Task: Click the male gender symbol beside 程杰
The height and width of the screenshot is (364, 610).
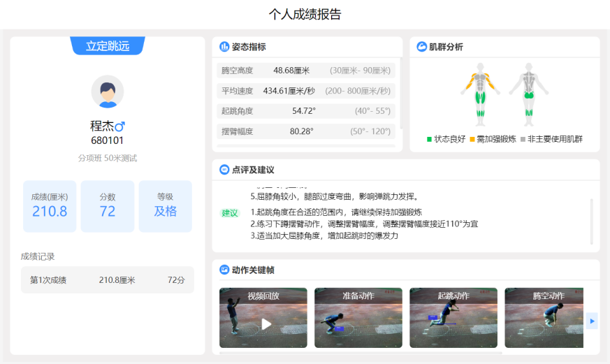Action: (119, 126)
